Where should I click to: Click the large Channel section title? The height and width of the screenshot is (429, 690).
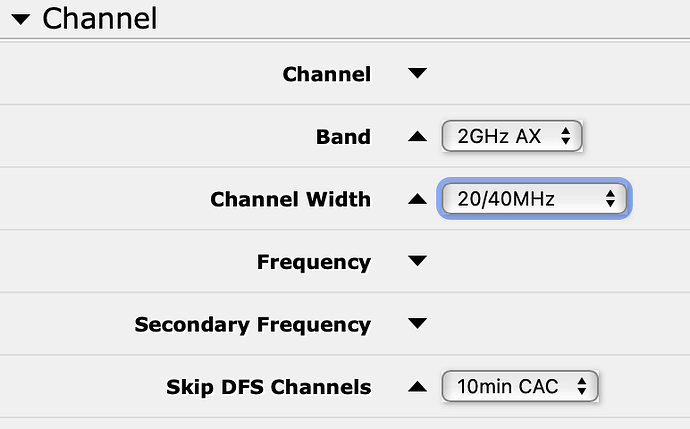coord(100,18)
